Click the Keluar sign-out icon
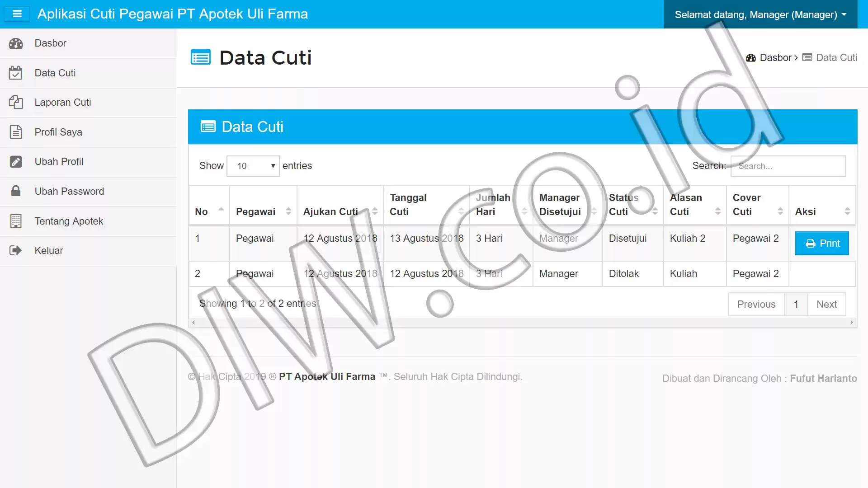Screen dimensions: 868x488 pos(16,250)
